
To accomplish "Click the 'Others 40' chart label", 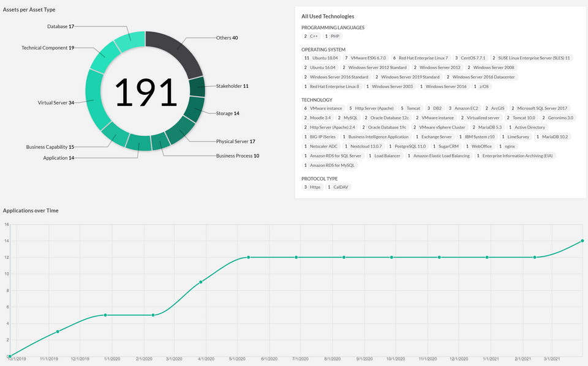I will [227, 38].
